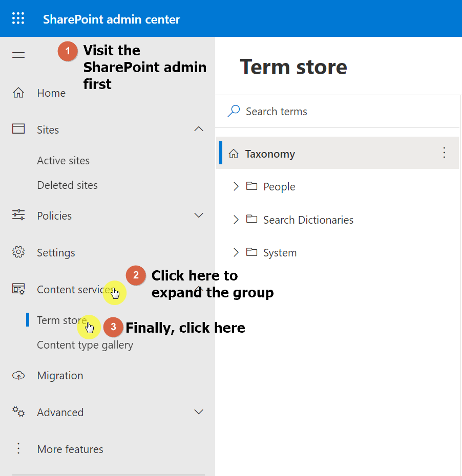Screen dimensions: 462x476
Task: Click the Content services icon
Action: 18,289
